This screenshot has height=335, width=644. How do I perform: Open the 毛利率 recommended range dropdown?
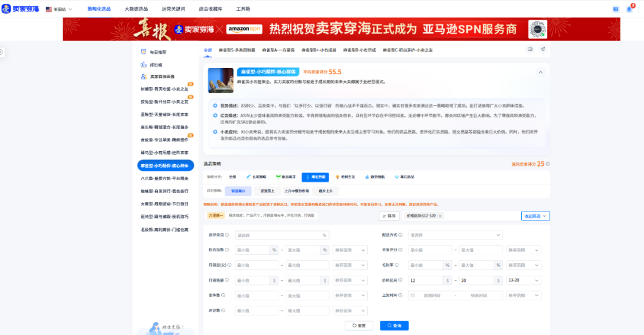click(524, 266)
